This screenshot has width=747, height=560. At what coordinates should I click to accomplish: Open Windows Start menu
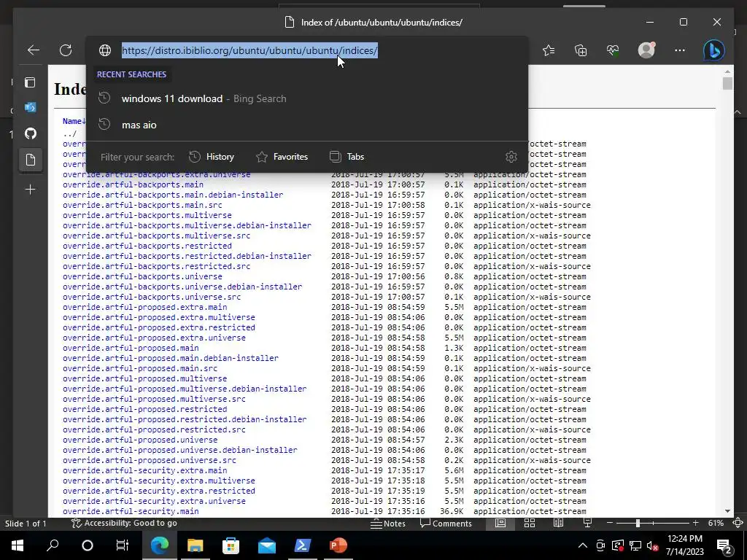18,545
